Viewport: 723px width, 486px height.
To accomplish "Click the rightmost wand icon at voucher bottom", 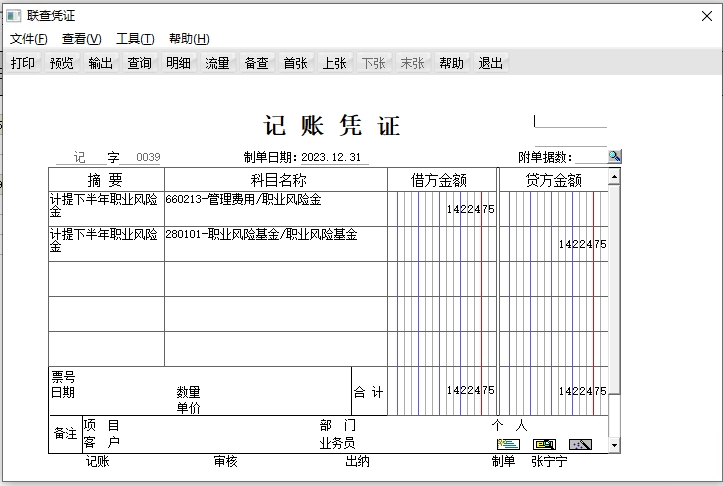I will point(580,444).
